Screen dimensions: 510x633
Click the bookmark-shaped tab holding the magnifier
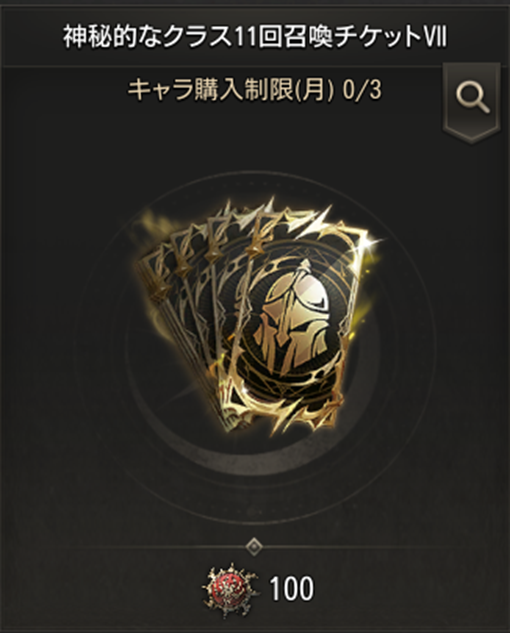coord(472,103)
